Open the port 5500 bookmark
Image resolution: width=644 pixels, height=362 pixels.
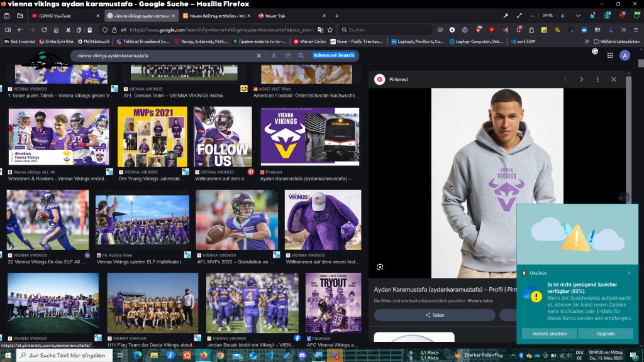tap(523, 41)
